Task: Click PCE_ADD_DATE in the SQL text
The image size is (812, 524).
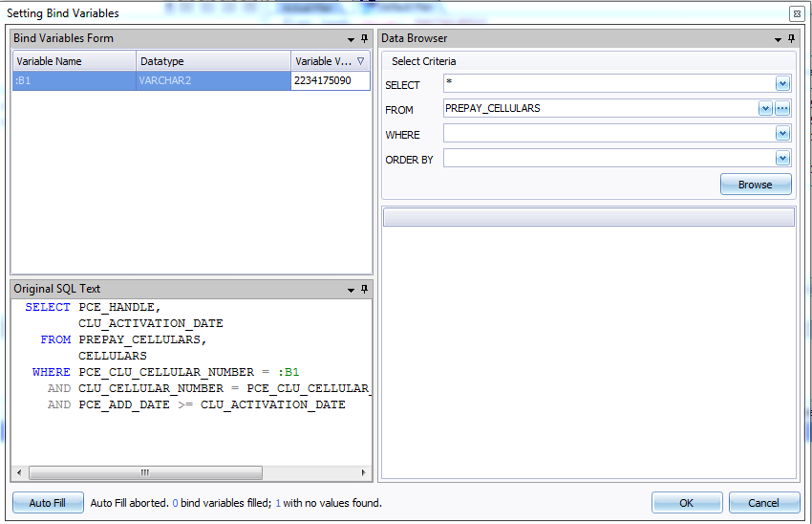Action: 124,404
